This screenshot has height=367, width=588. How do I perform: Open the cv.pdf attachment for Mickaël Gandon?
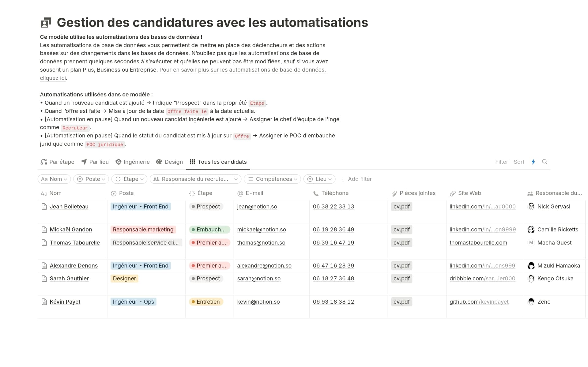tap(401, 230)
